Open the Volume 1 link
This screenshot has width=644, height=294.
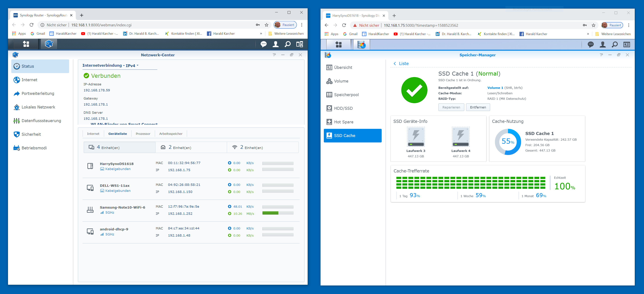(x=495, y=88)
